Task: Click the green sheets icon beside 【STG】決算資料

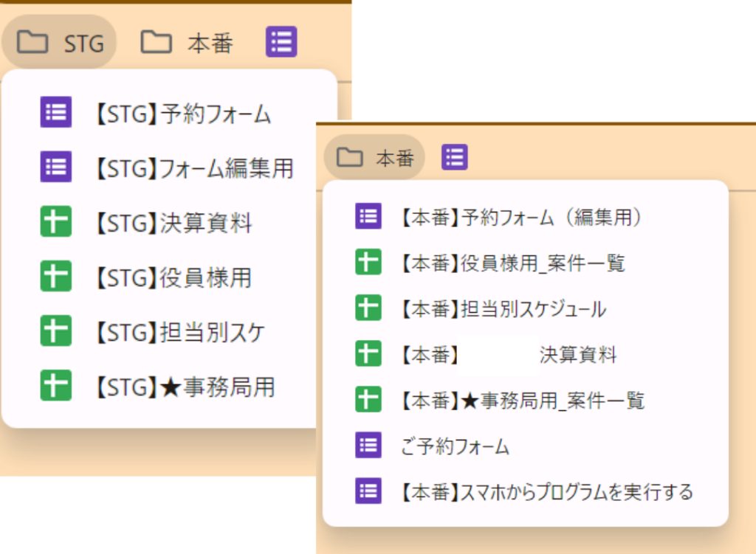Action: click(55, 222)
